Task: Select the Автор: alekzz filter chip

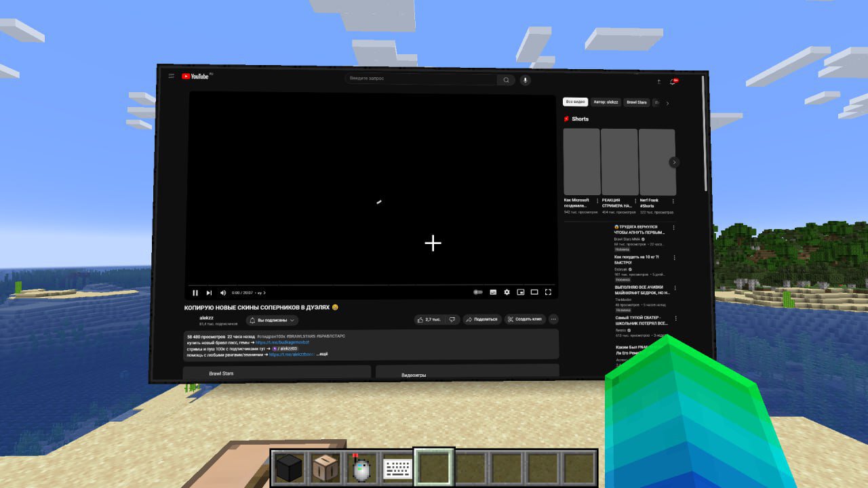Action: pyautogui.click(x=606, y=102)
